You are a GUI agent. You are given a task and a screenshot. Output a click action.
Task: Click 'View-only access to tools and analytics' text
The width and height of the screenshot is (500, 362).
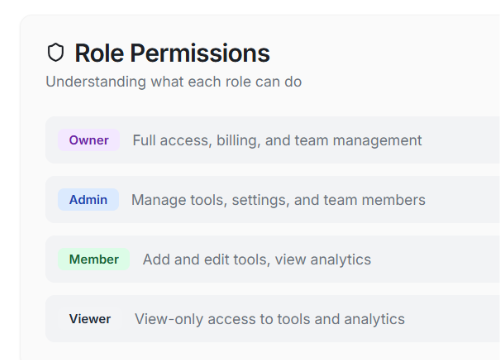click(x=270, y=319)
